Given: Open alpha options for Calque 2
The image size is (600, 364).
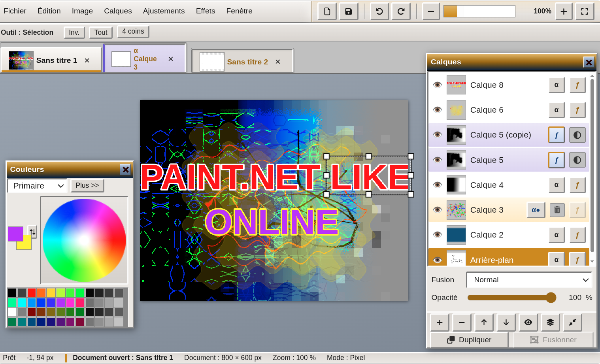Looking at the screenshot, I should tap(557, 235).
